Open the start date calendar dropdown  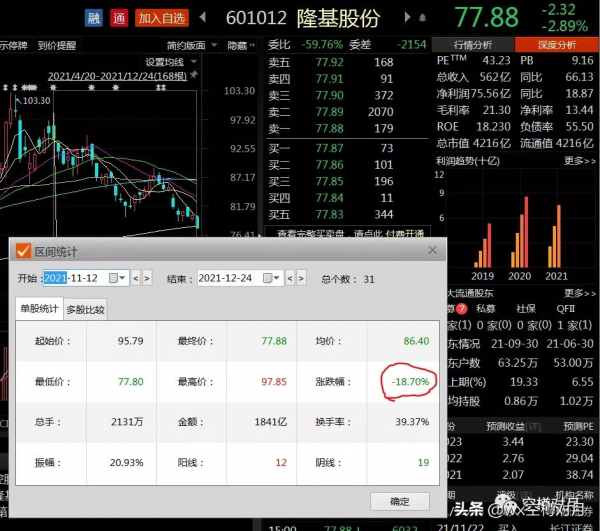pos(117,278)
